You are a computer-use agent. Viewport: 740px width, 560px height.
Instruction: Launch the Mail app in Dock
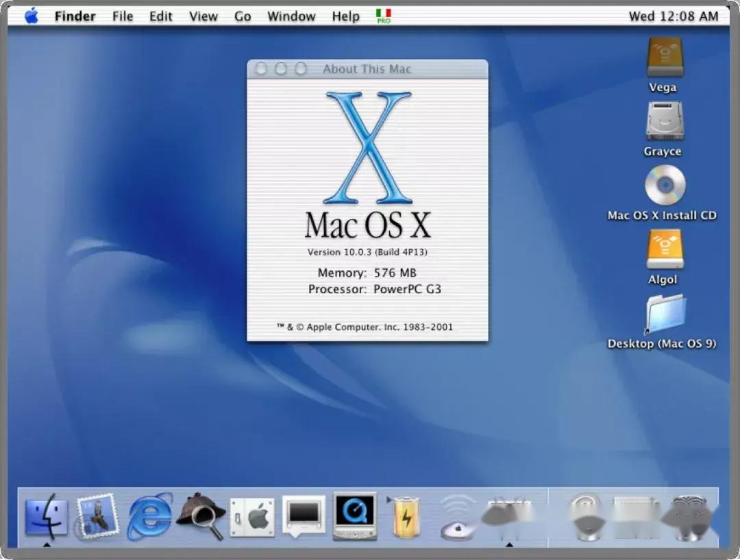click(x=98, y=516)
